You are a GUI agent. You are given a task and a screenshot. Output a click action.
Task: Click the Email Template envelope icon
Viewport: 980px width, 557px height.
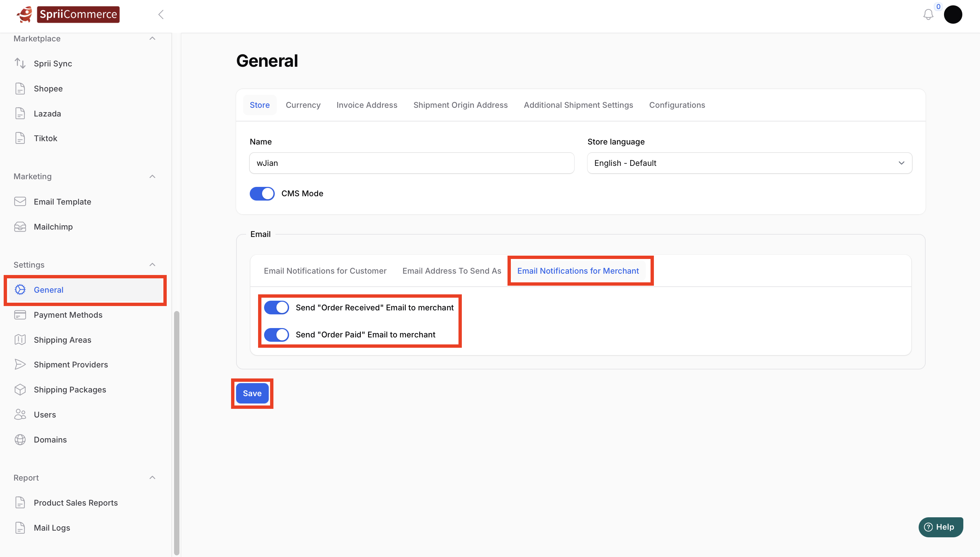pyautogui.click(x=20, y=202)
